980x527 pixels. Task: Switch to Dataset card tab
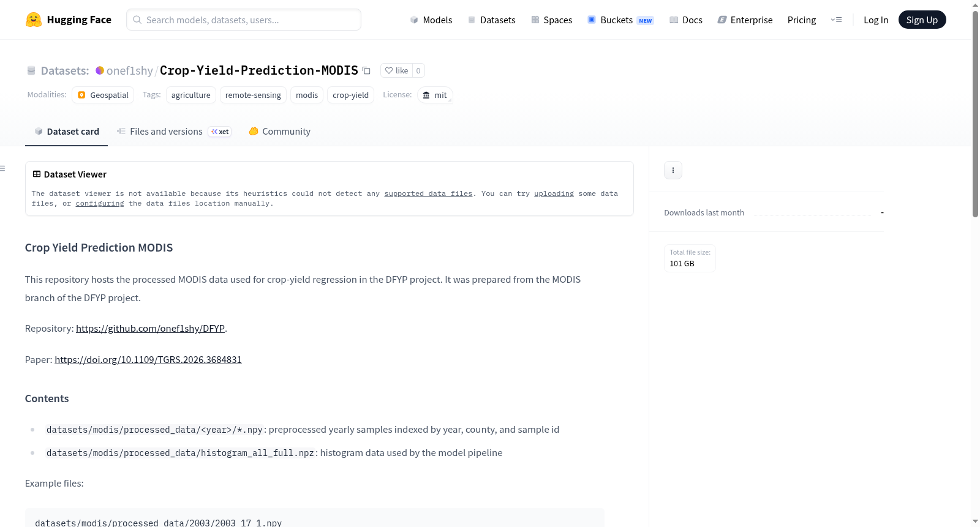pyautogui.click(x=66, y=131)
